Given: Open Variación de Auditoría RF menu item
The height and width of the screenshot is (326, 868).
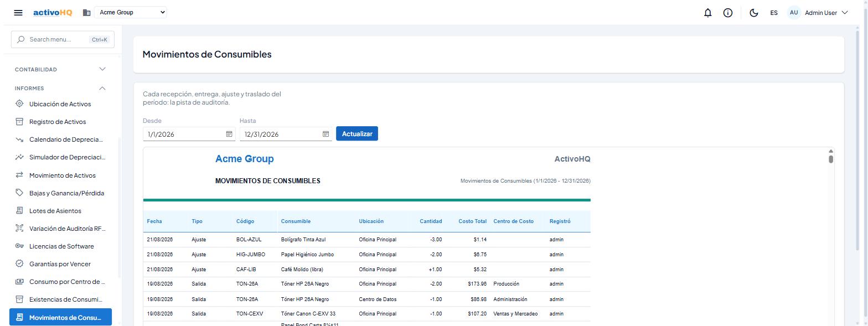Looking at the screenshot, I should click(x=67, y=229).
